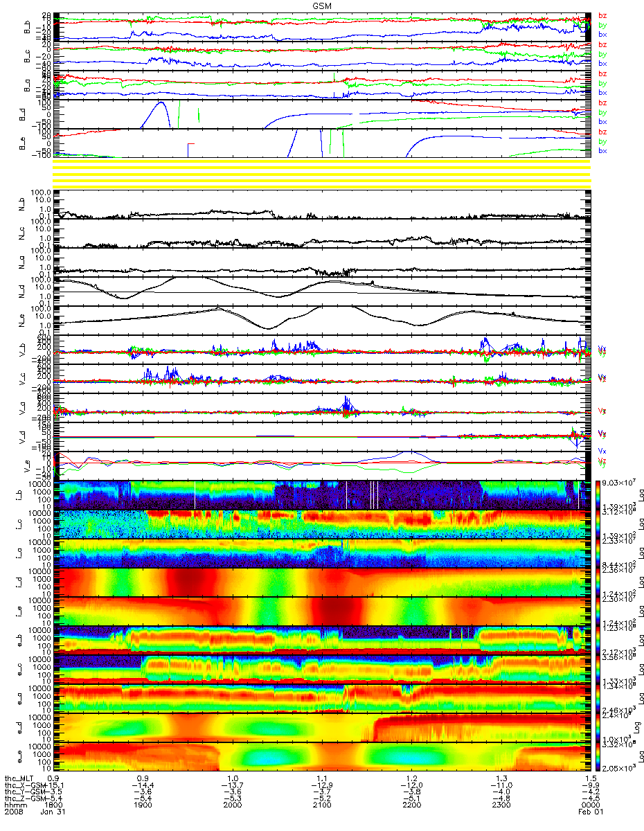Click the 2000 time tick label
This screenshot has height=831, width=644.
coord(233,805)
